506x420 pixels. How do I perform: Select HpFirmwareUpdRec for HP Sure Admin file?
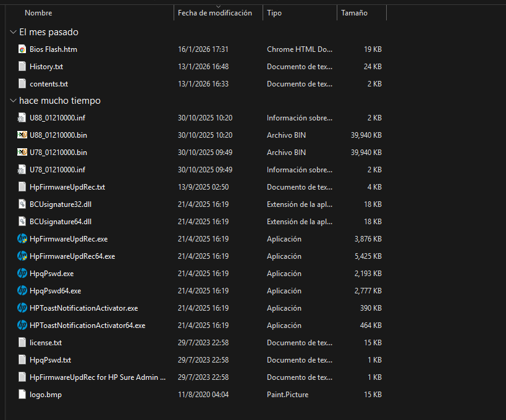98,377
